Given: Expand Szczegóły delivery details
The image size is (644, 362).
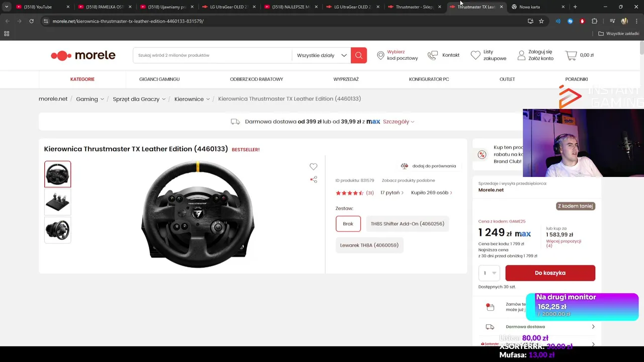Looking at the screenshot, I should (x=398, y=122).
